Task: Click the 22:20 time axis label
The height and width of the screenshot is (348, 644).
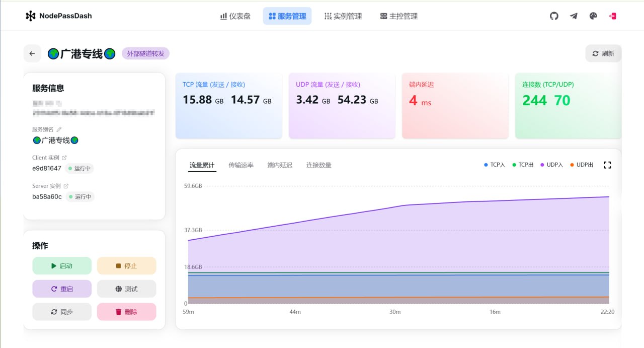Action: (x=607, y=312)
